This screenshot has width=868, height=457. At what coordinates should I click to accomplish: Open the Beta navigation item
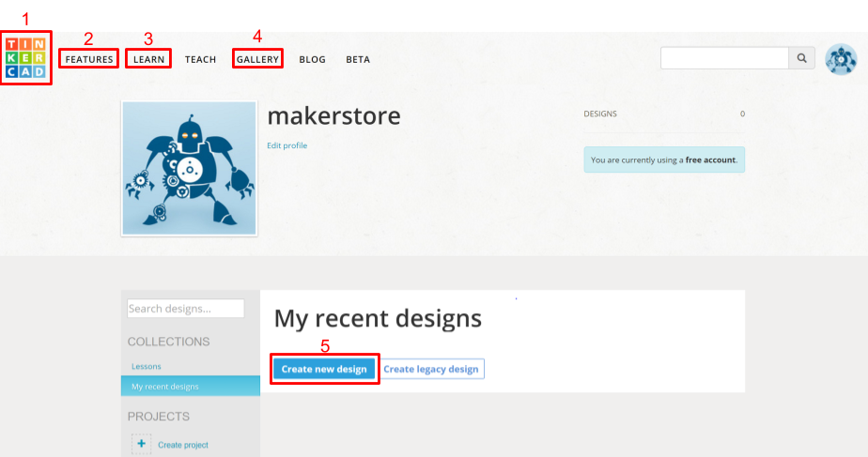pyautogui.click(x=358, y=59)
